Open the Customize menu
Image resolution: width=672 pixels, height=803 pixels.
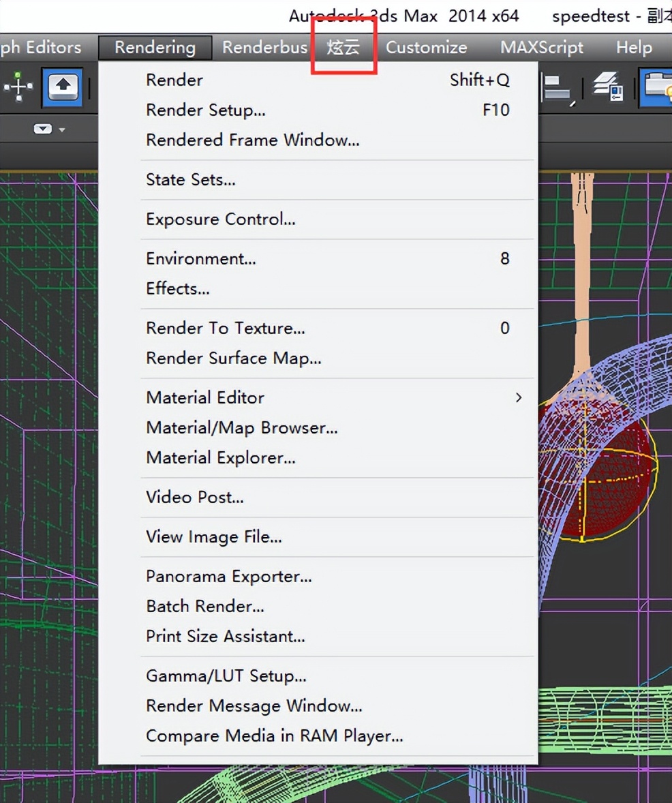426,48
